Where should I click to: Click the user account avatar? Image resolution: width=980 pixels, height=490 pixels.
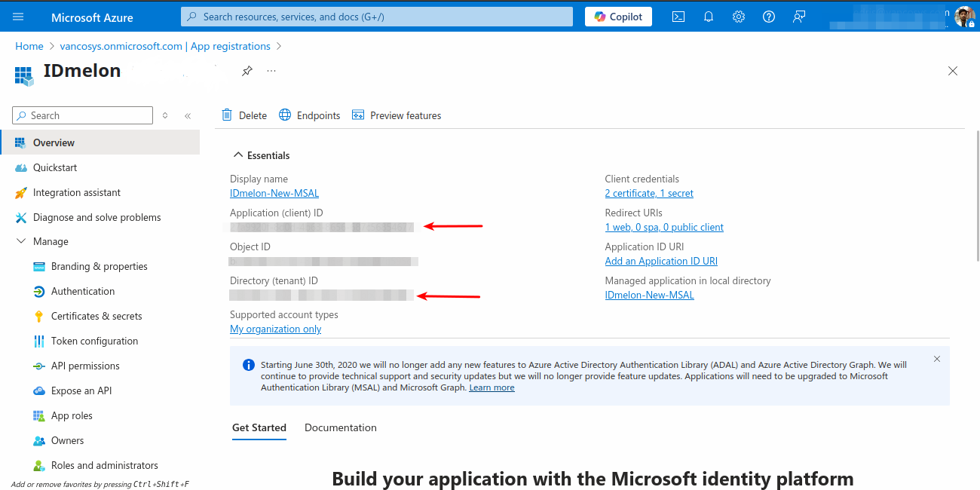click(964, 17)
